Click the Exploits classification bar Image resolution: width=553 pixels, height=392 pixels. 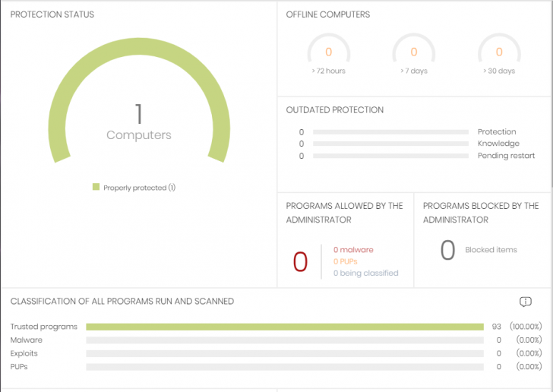285,353
